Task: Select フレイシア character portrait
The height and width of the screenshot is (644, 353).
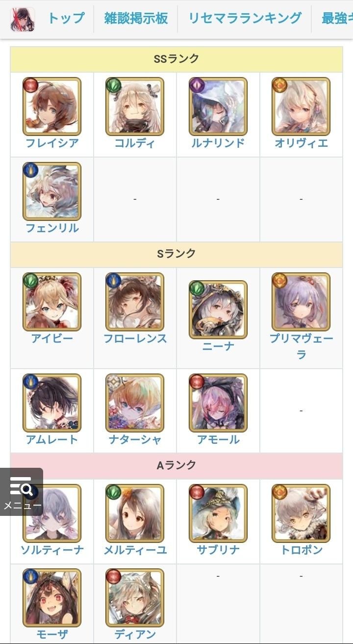Action: click(x=52, y=107)
